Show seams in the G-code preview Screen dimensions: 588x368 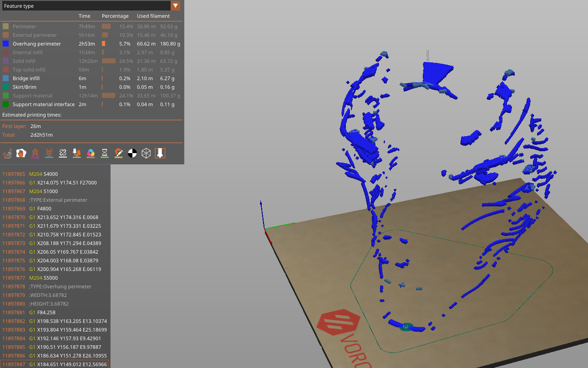click(63, 153)
